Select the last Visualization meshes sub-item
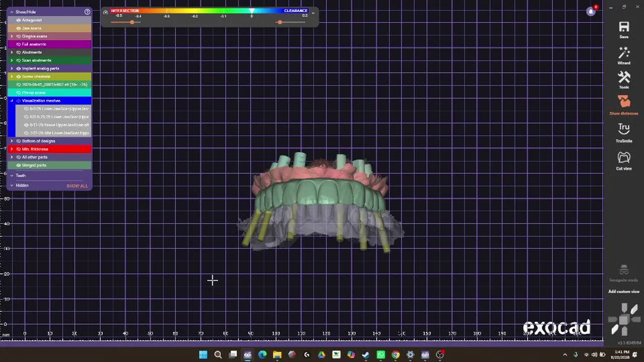 coord(53,133)
